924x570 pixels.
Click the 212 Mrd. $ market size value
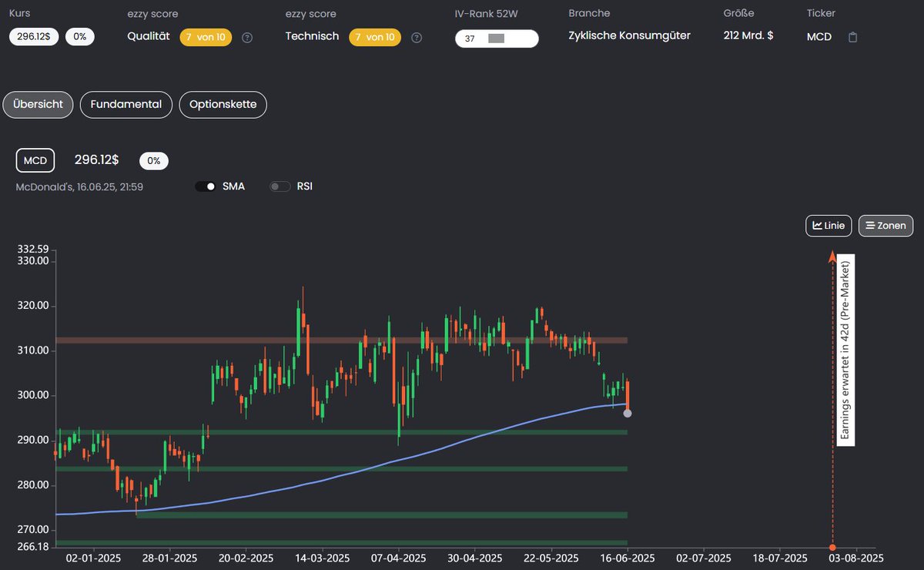point(748,35)
